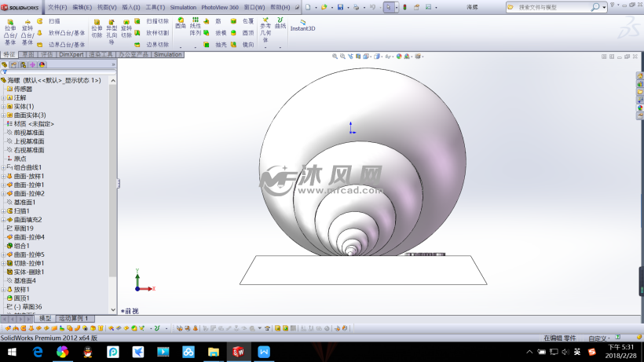The image size is (644, 362).
Task: Open the Edit Appearance color ball icon
Action: tap(399, 57)
